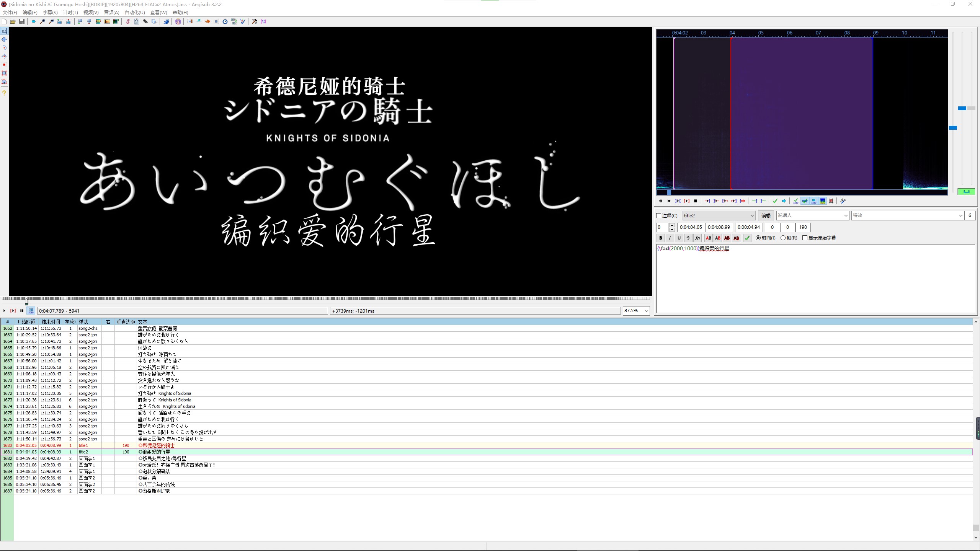Image resolution: width=980 pixels, height=551 pixels.
Task: Click the fn font name button
Action: pos(697,238)
